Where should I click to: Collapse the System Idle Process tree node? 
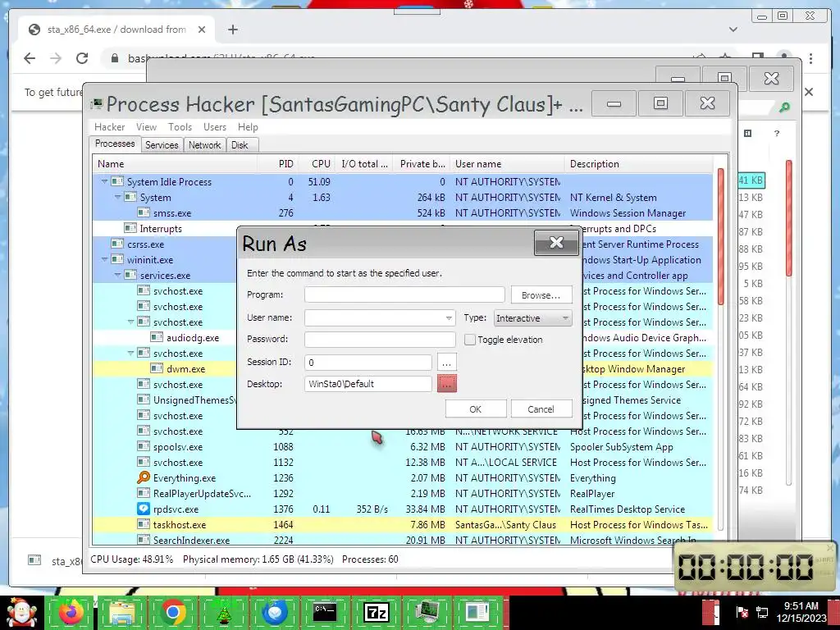point(104,181)
